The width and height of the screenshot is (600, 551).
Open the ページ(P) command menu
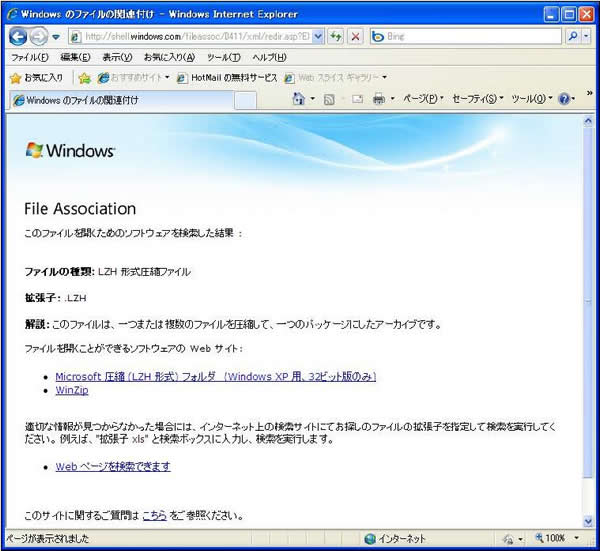pos(423,99)
